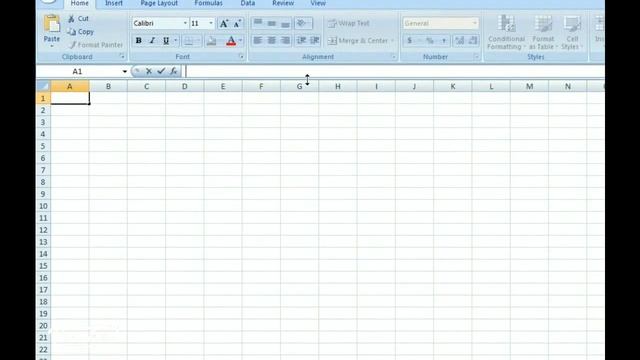Screen dimensions: 640x360
Task: Open the Alignment group dialog launcher
Action: (394, 56)
